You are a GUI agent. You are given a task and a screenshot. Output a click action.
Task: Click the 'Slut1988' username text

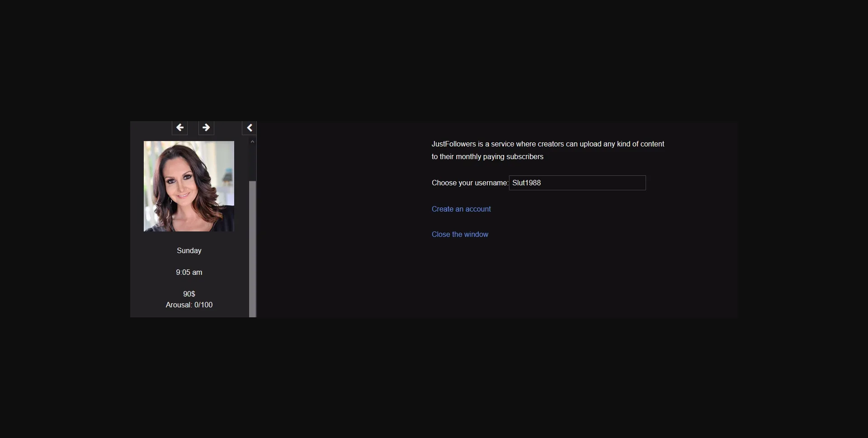pos(526,183)
